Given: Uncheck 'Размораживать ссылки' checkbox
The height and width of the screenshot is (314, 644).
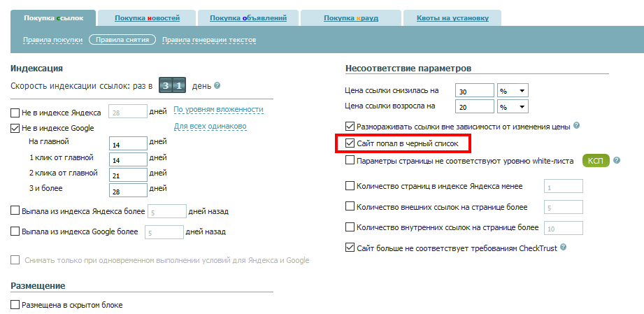Looking at the screenshot, I should [x=350, y=126].
